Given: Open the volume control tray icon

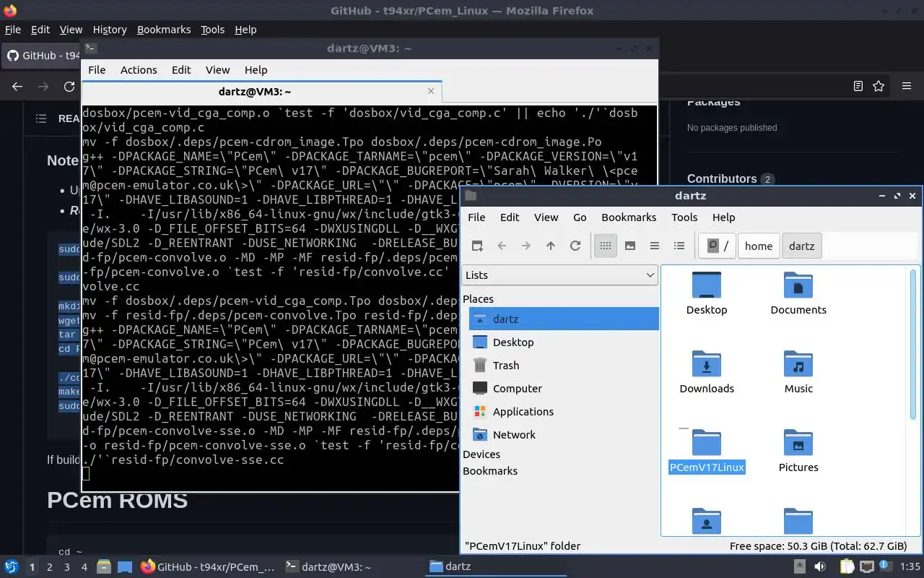Looking at the screenshot, I should [x=820, y=566].
